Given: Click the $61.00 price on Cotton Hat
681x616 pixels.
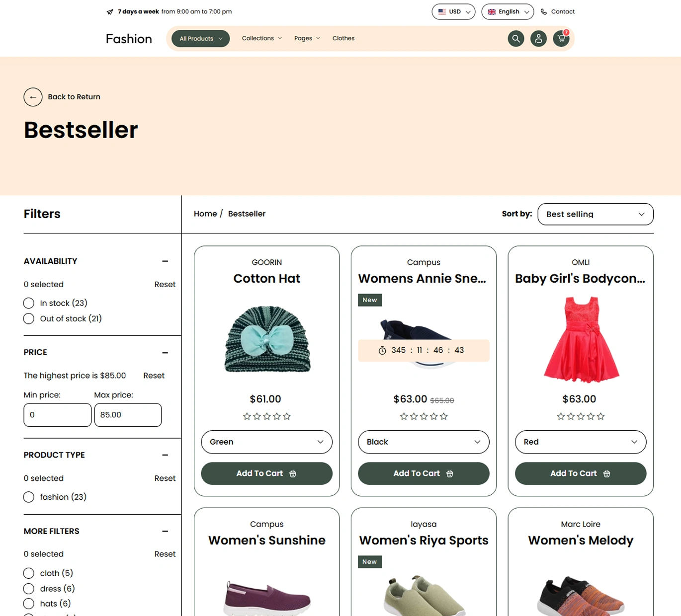Looking at the screenshot, I should (265, 399).
